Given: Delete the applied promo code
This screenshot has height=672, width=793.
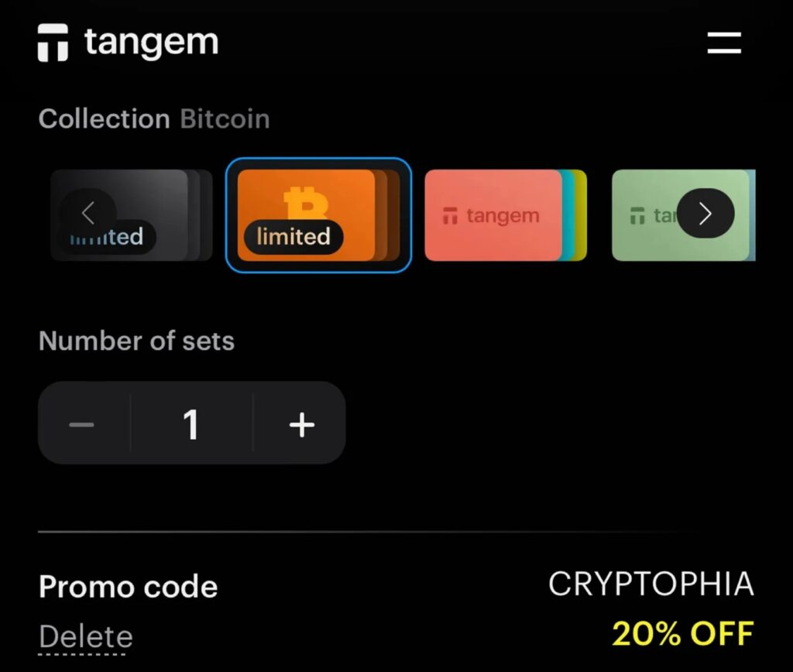Looking at the screenshot, I should [x=85, y=636].
